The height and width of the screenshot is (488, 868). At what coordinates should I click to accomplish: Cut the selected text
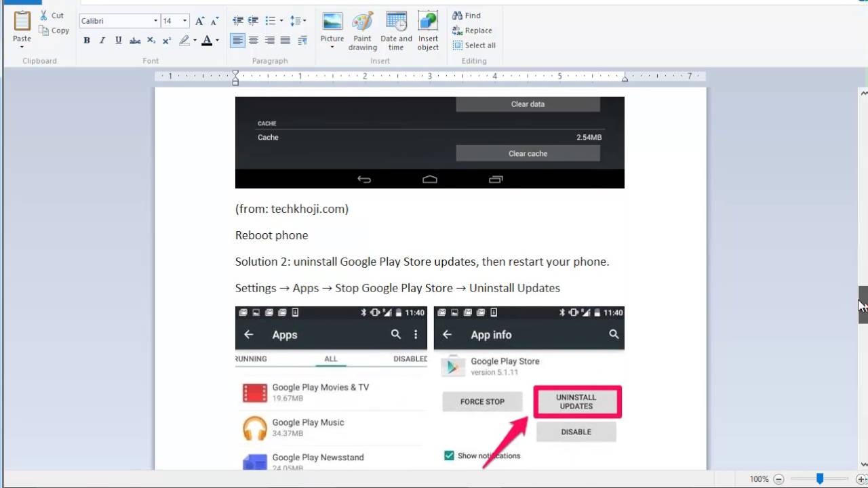(x=52, y=16)
